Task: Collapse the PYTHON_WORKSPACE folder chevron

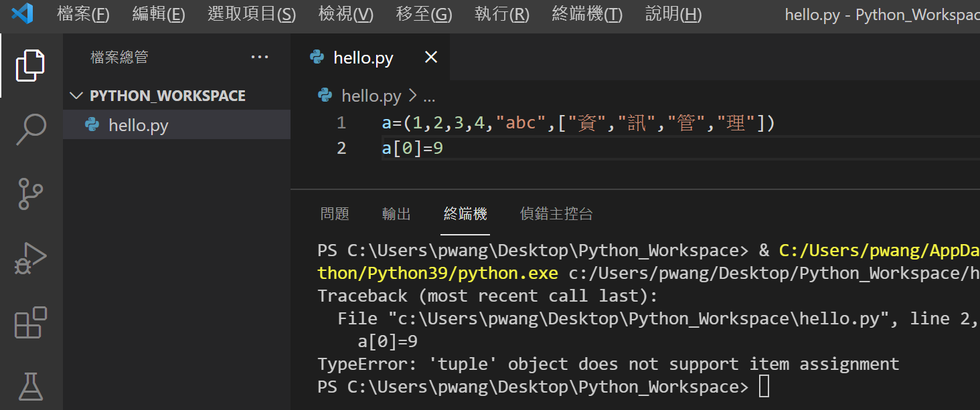Action: 76,96
